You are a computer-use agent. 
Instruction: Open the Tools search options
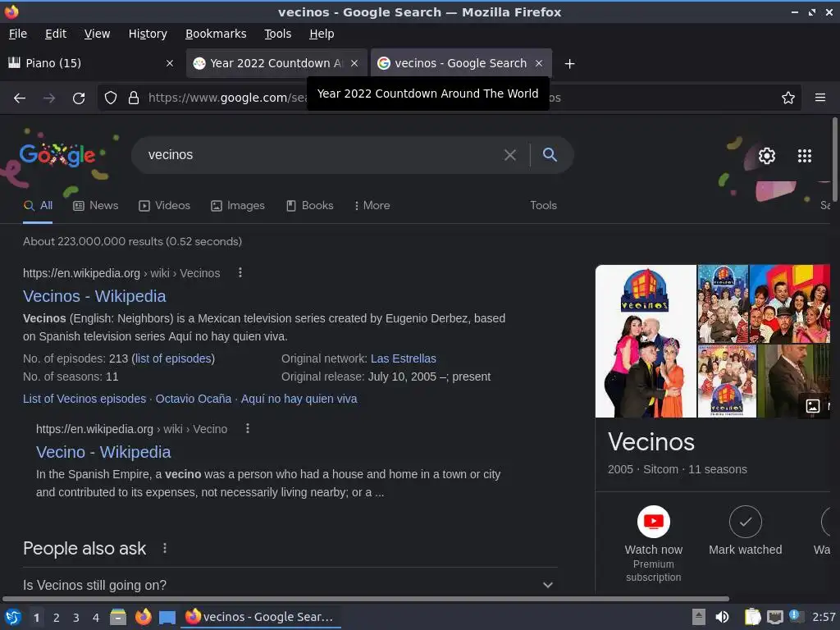tap(543, 206)
